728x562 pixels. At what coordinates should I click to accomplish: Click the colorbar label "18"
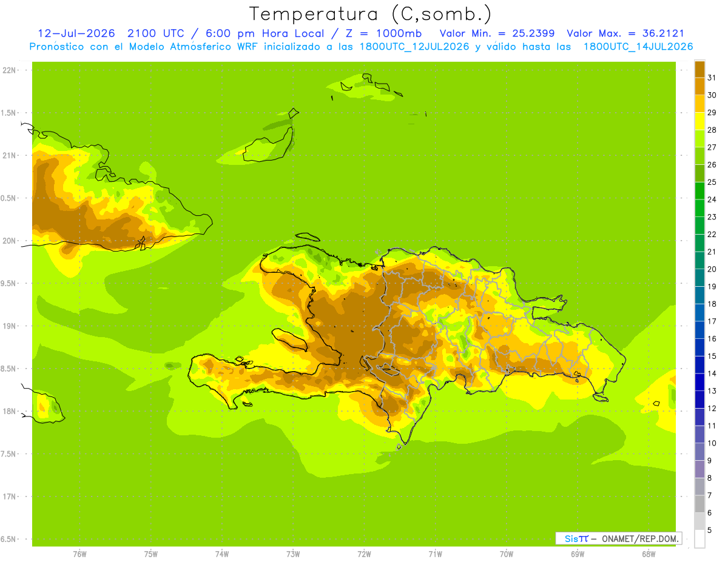[712, 304]
